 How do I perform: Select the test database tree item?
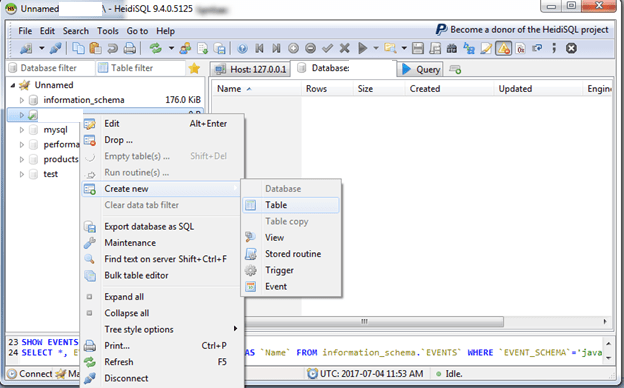coord(51,174)
